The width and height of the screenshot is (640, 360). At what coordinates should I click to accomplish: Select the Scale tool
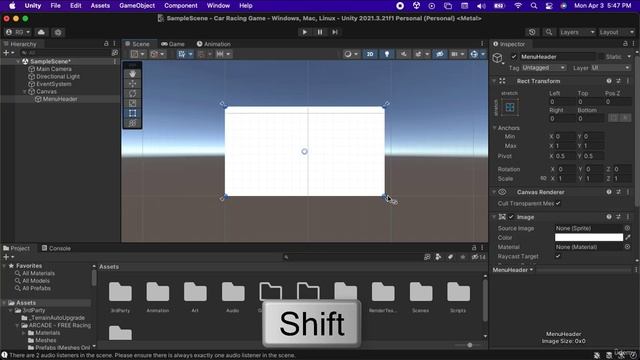132,103
